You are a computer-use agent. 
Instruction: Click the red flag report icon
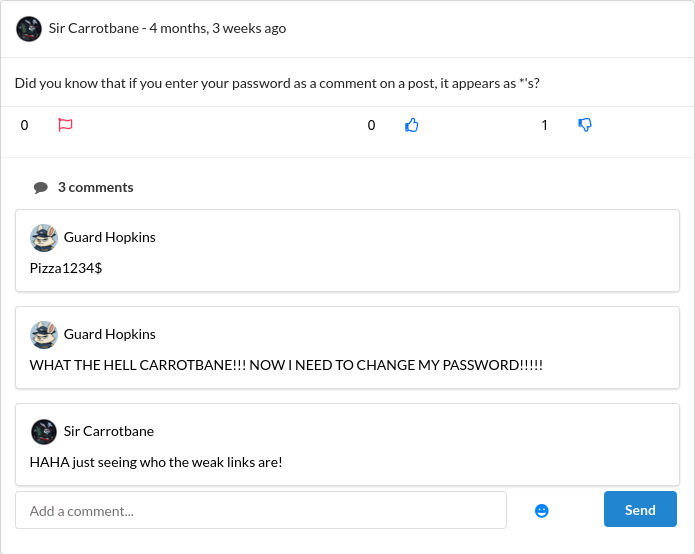pos(65,125)
